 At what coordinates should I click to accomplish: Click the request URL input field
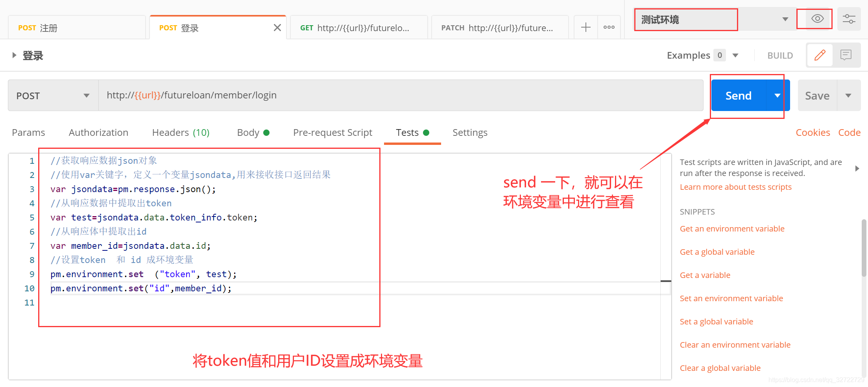click(x=401, y=95)
